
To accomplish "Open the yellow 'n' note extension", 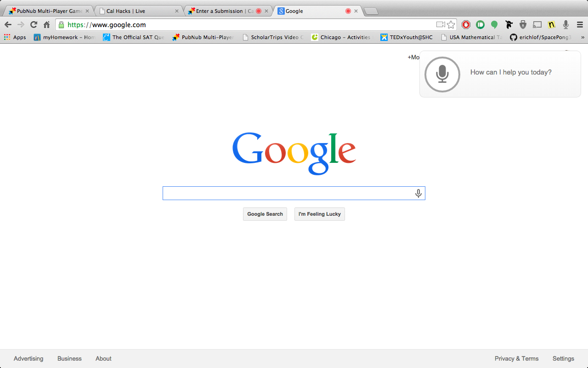I will point(551,25).
